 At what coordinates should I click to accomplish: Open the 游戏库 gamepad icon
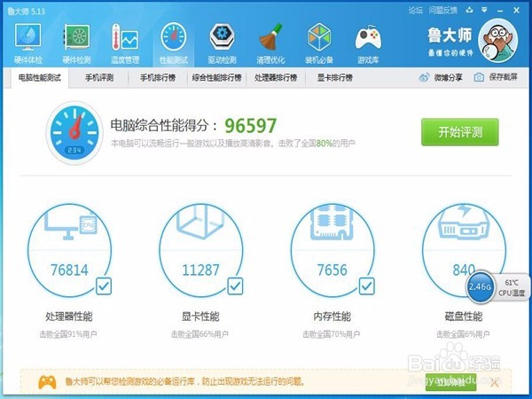[x=368, y=43]
